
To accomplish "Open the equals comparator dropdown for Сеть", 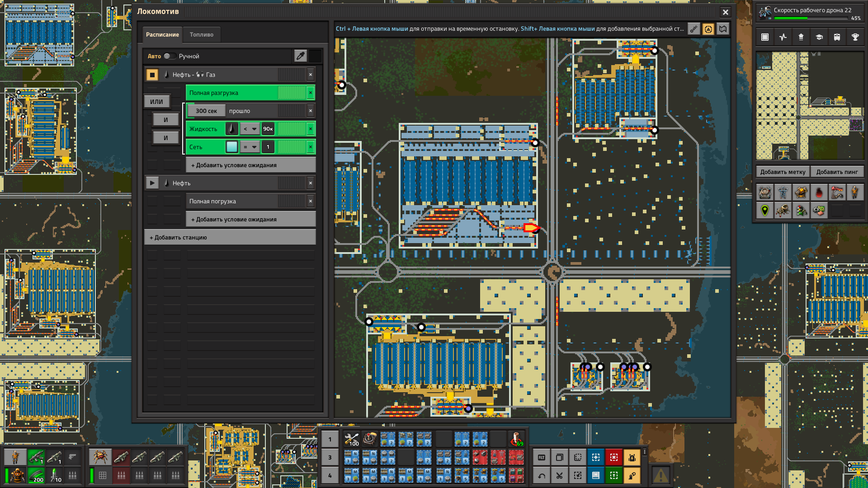I will (x=250, y=147).
